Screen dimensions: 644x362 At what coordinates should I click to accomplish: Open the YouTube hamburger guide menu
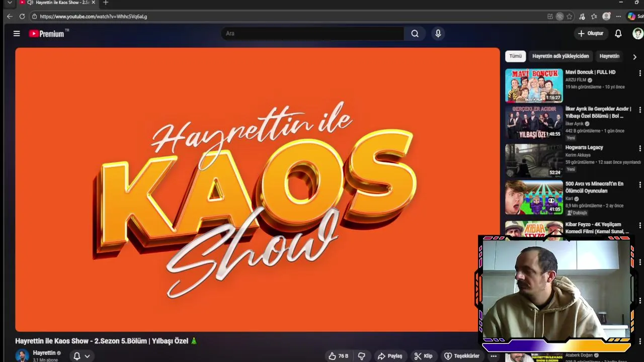(x=17, y=34)
